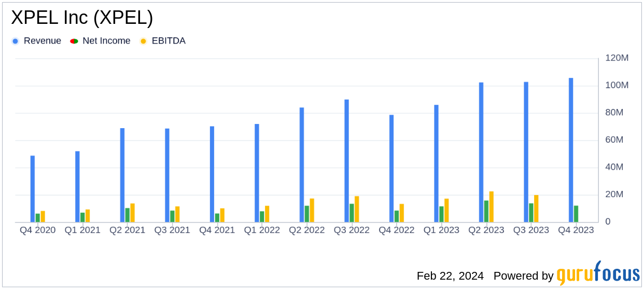
Task: Click the Q4 2021 axis label
Action: pos(217,230)
